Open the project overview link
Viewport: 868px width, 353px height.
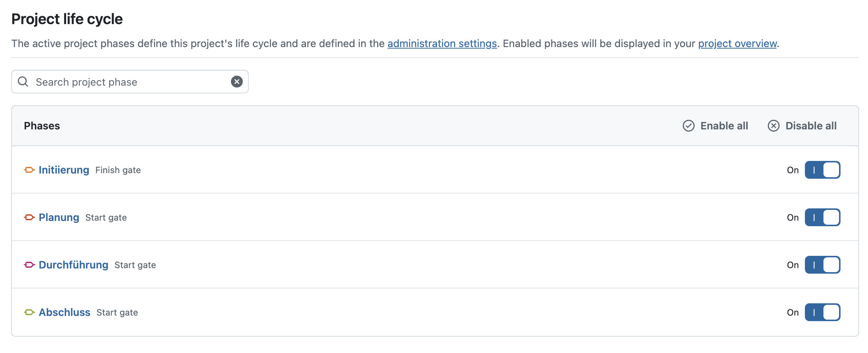[x=738, y=43]
